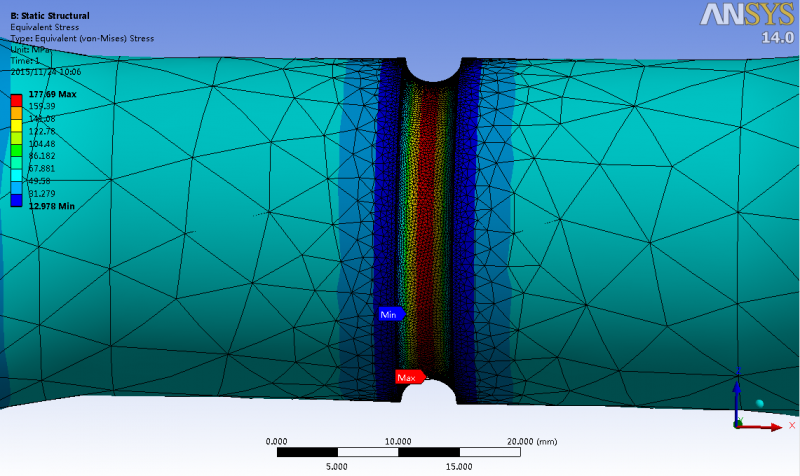Select the bright green legend color band
Image resolution: width=800 pixels, height=476 pixels.
(16, 151)
